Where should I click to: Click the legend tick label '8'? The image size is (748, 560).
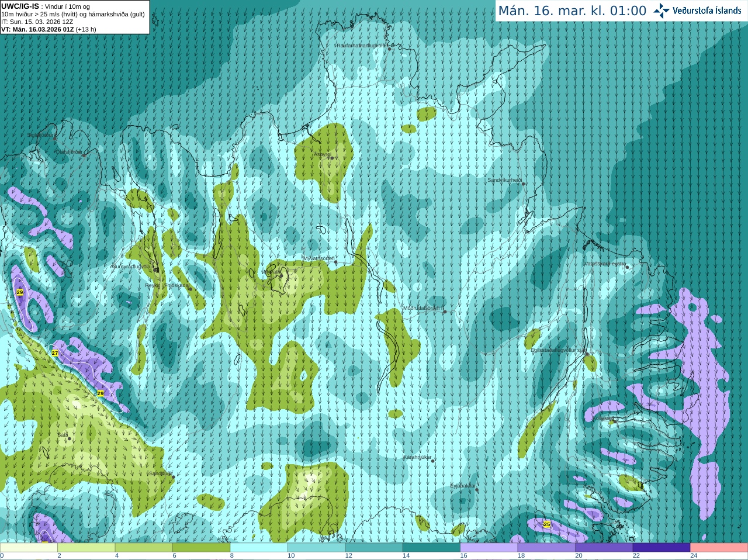tap(231, 556)
